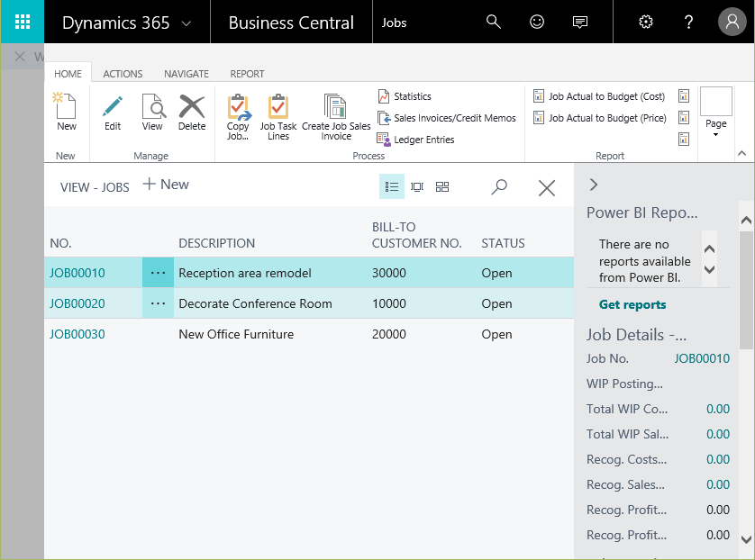Close the background window with X

(x=20, y=57)
